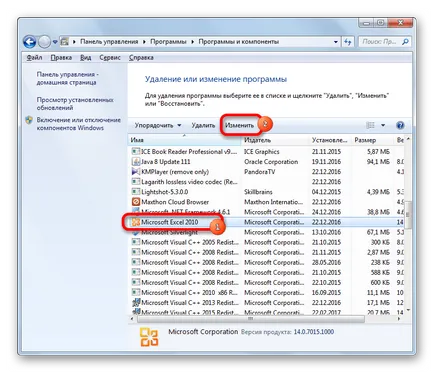Click the 94,1 МБ size cell
This screenshot has height=373, width=434.
pos(378,162)
